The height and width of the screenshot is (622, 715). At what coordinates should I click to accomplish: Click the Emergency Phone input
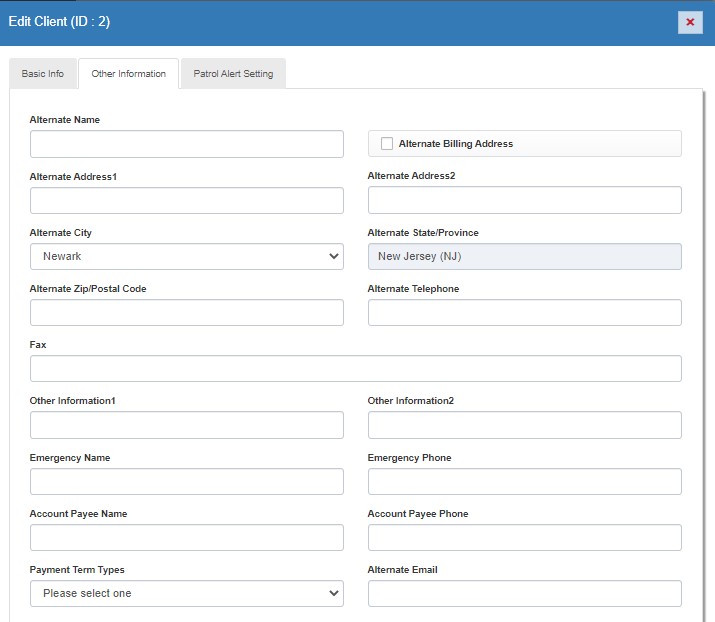pyautogui.click(x=524, y=482)
